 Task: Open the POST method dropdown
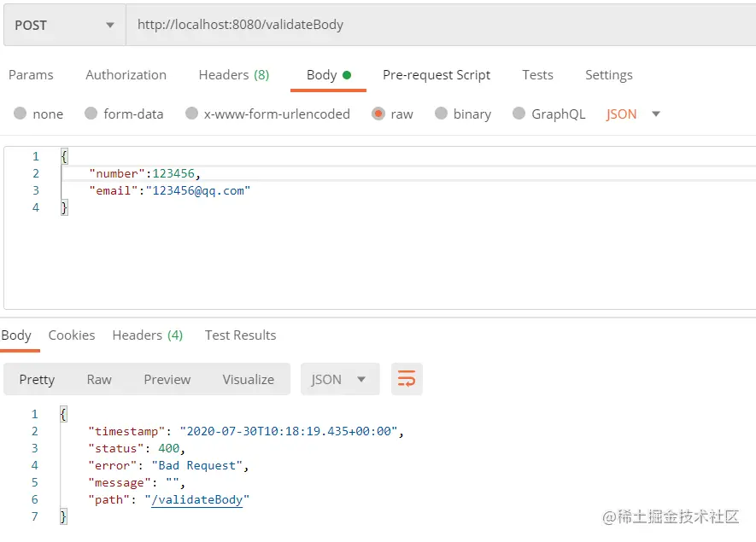[x=65, y=25]
